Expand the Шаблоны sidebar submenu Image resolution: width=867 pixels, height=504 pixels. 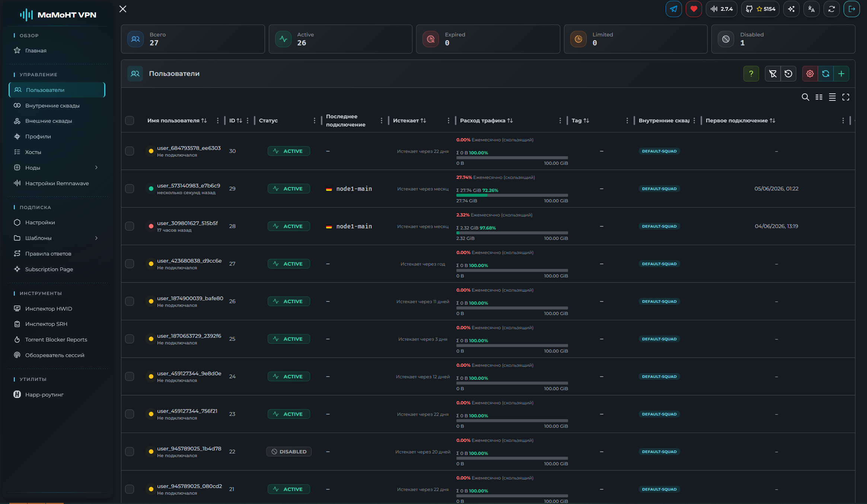96,238
